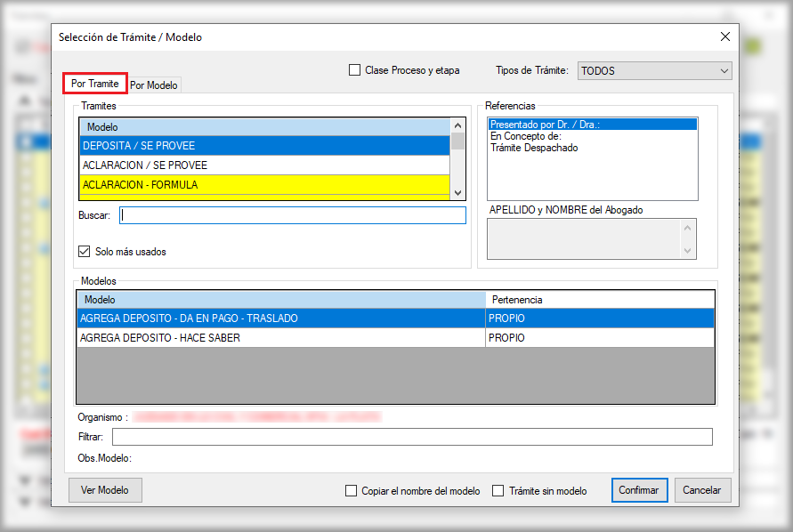Image resolution: width=793 pixels, height=532 pixels.
Task: Pick En Concepto de: reference
Action: click(x=525, y=136)
